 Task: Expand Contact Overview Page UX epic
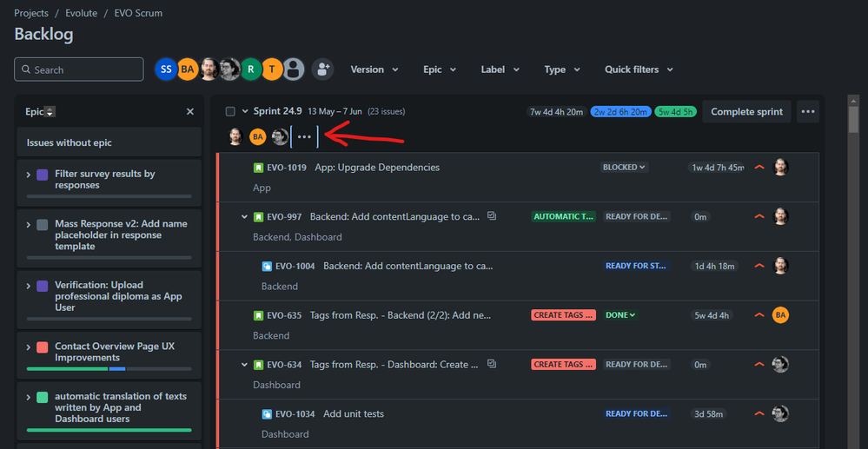point(28,347)
